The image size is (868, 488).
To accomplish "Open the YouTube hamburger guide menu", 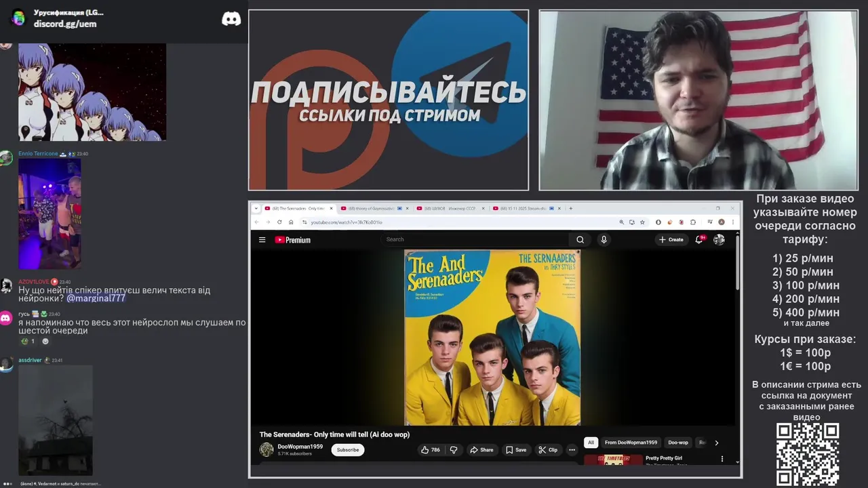I will [x=262, y=239].
